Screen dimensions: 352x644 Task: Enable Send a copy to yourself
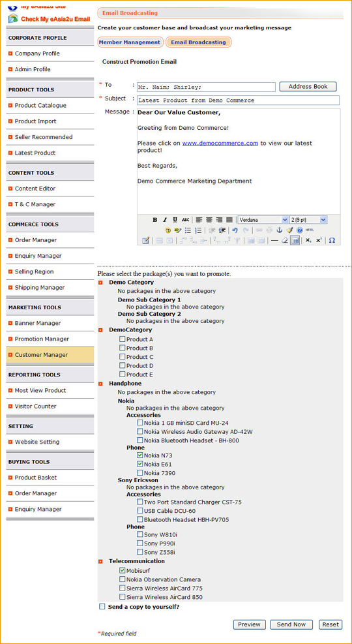pos(102,607)
